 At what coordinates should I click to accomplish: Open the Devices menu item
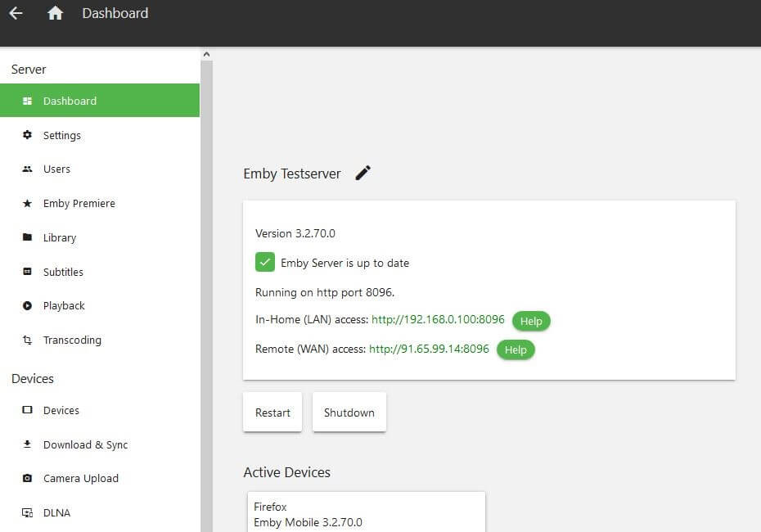(x=100, y=410)
